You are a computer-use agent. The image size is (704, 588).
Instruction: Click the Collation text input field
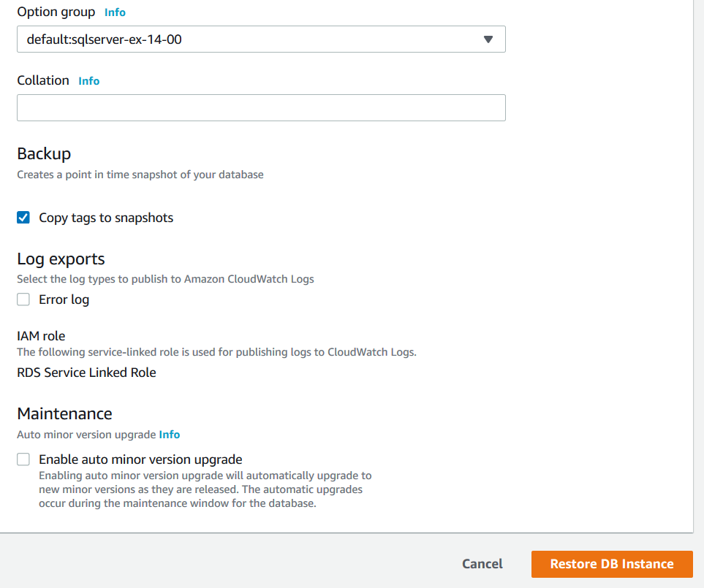[260, 107]
